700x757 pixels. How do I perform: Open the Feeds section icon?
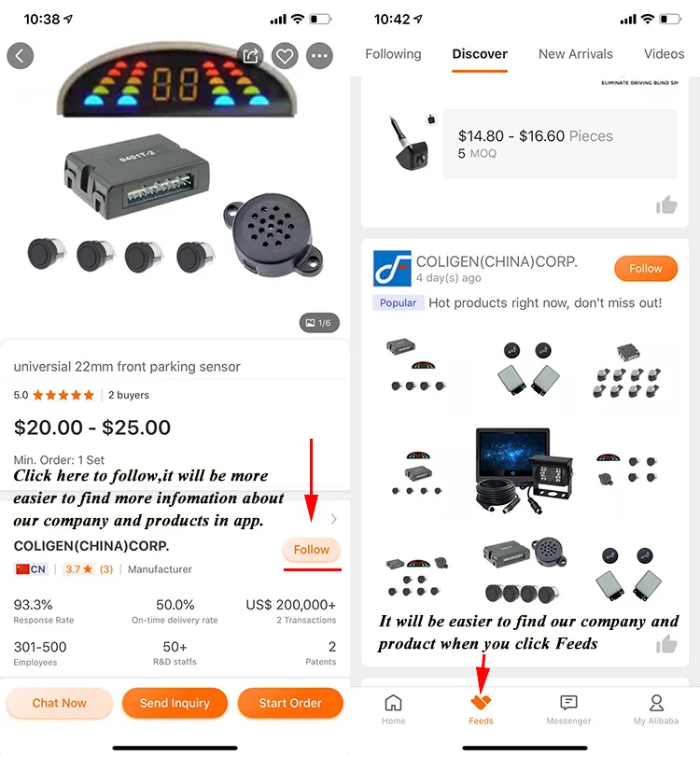pos(481,709)
